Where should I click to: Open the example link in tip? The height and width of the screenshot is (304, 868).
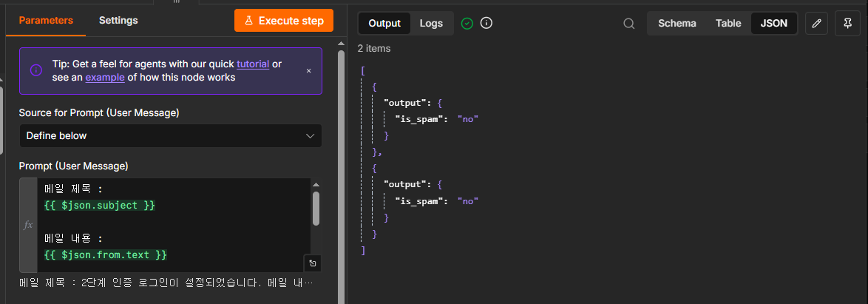(x=105, y=78)
